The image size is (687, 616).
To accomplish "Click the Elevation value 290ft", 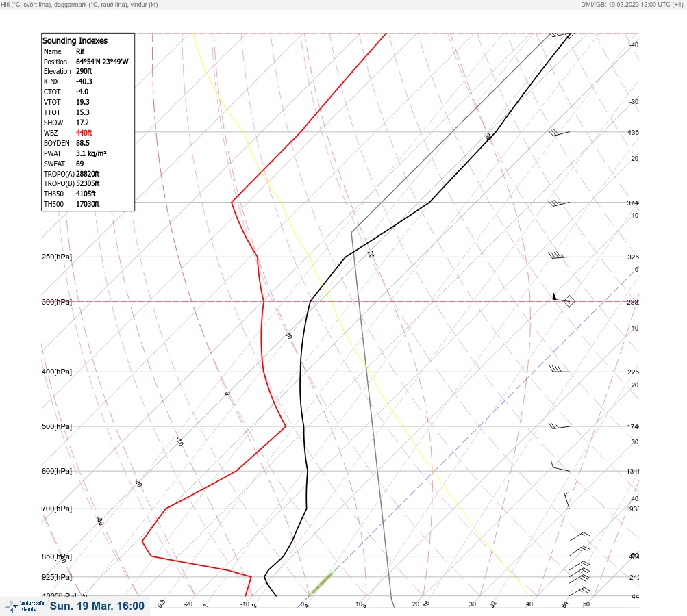I will [x=84, y=71].
